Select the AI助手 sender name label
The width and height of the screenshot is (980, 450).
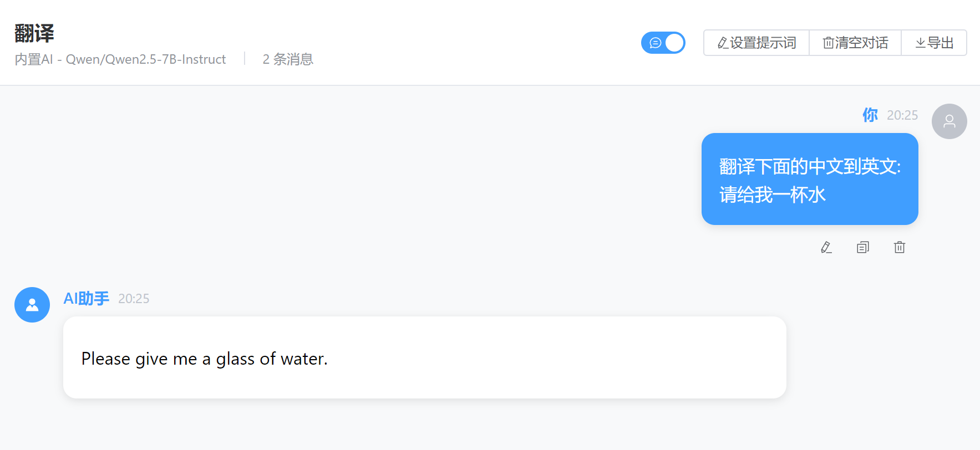pos(86,298)
